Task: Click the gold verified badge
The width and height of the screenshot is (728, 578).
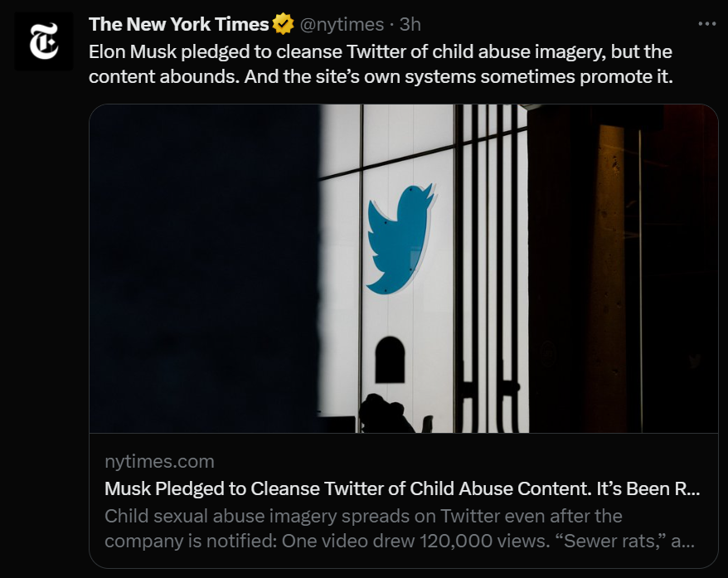Action: pyautogui.click(x=284, y=25)
